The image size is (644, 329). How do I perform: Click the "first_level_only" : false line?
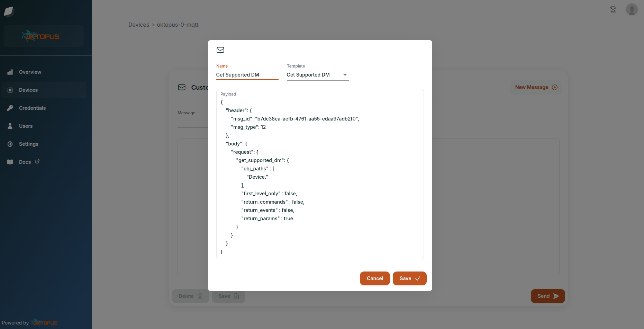click(269, 194)
